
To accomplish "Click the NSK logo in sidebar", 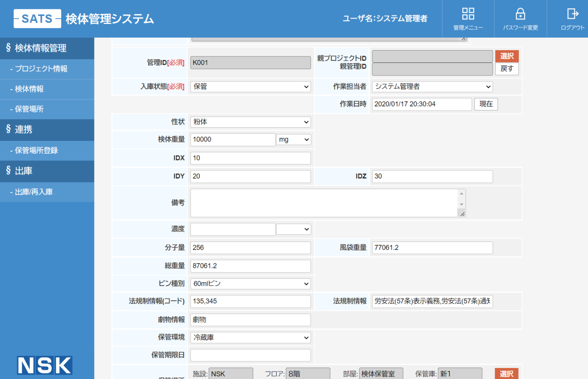I will (44, 365).
